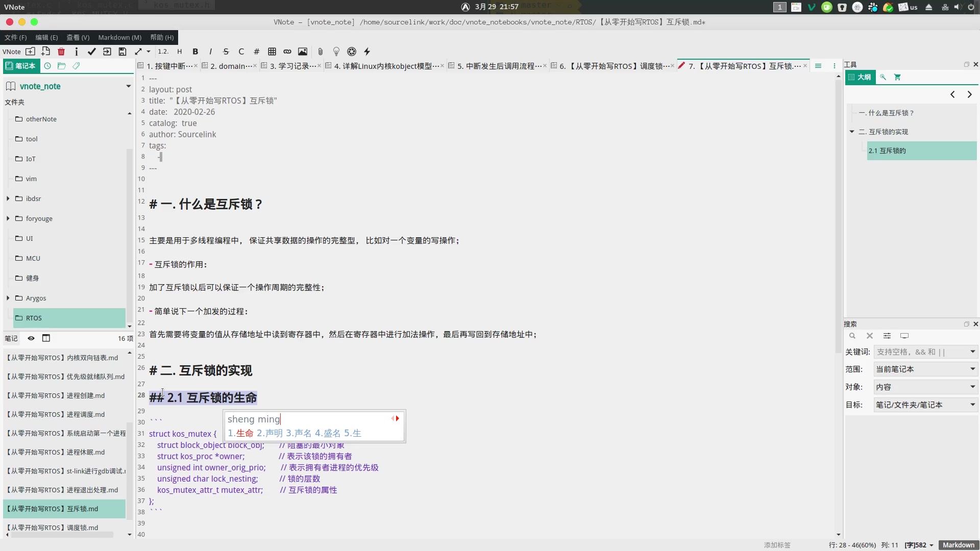
Task: Select 笔记本 notebook tab
Action: (x=20, y=66)
